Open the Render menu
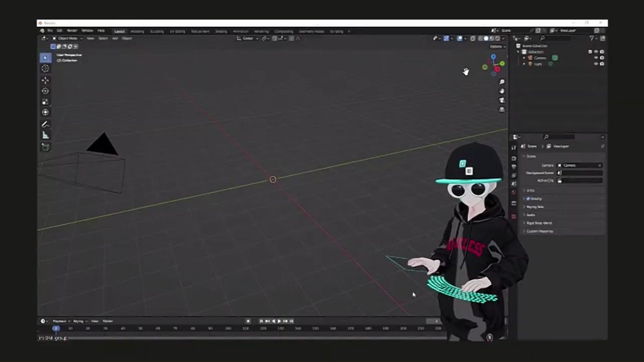Image resolution: width=644 pixels, height=362 pixels. [72, 31]
